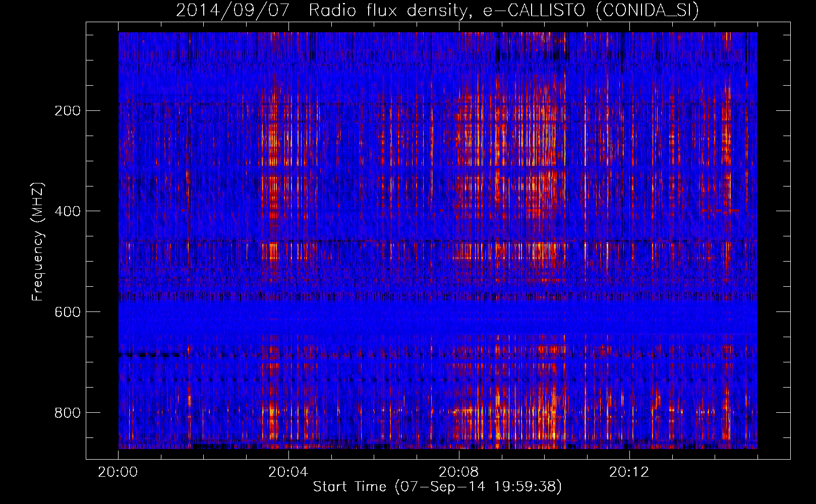816x504 pixels.
Task: Click the "Start Time (07-Sep-14 19:59:38)" axis label
Action: pyautogui.click(x=437, y=487)
